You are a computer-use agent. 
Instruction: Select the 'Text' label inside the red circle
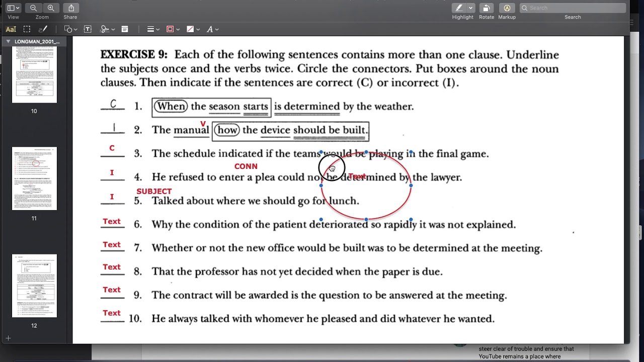pos(357,176)
